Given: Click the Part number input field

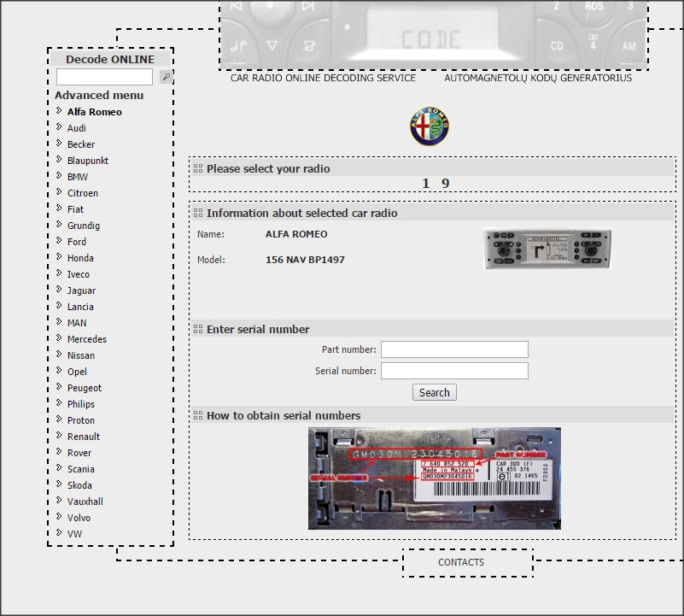Looking at the screenshot, I should 454,349.
